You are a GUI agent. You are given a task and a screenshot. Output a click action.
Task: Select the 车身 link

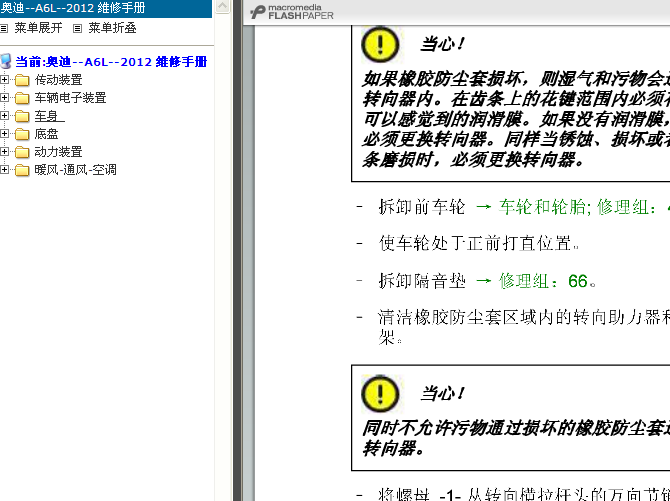click(x=49, y=116)
